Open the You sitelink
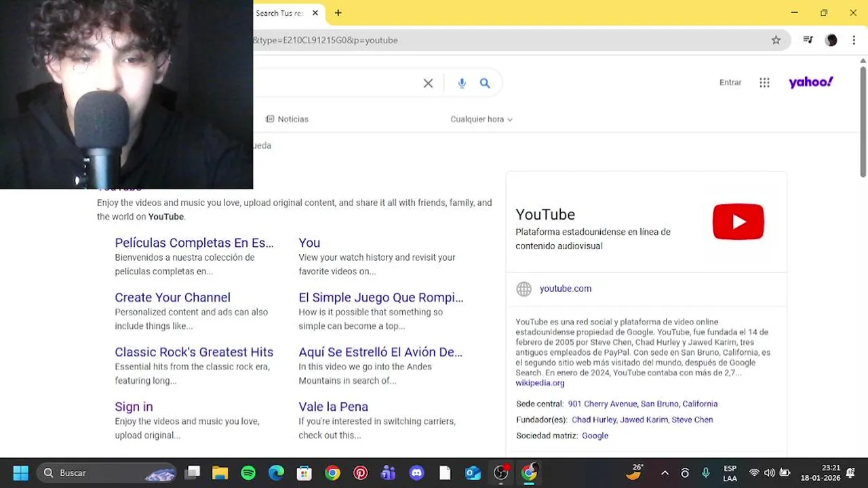The height and width of the screenshot is (488, 868). pyautogui.click(x=309, y=243)
